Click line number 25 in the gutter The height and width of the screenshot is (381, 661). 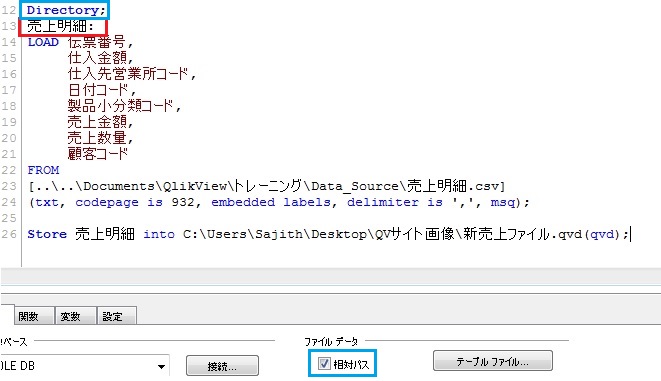(x=9, y=218)
